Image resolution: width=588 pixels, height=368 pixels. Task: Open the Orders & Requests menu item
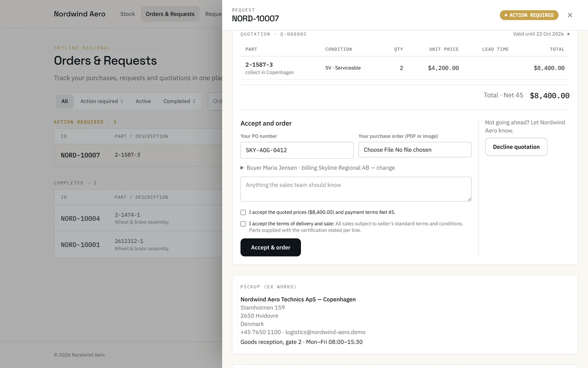click(170, 14)
